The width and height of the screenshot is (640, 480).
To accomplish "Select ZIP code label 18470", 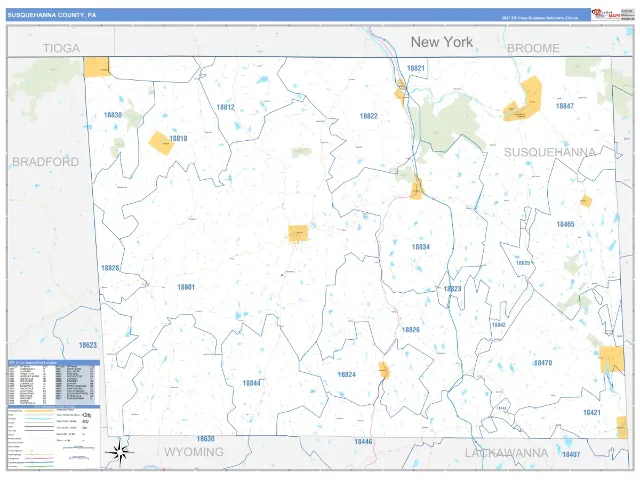I will (x=543, y=363).
